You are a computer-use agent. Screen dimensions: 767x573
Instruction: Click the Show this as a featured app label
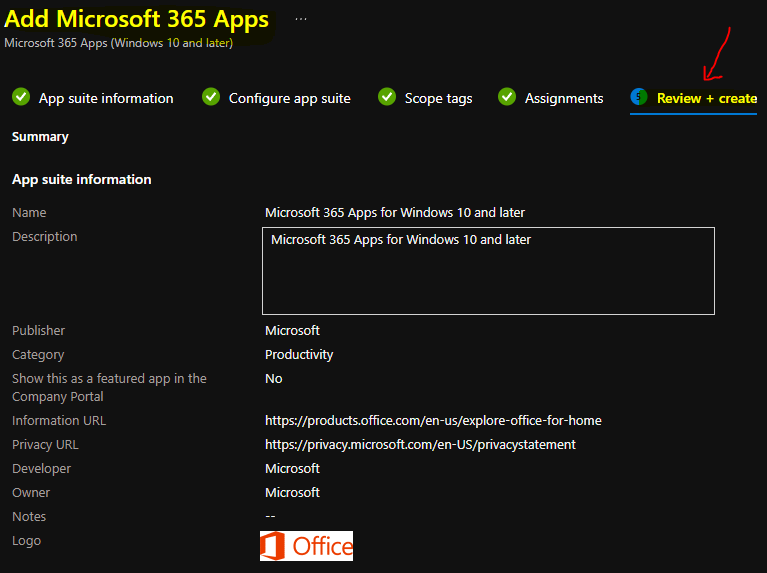coord(109,387)
